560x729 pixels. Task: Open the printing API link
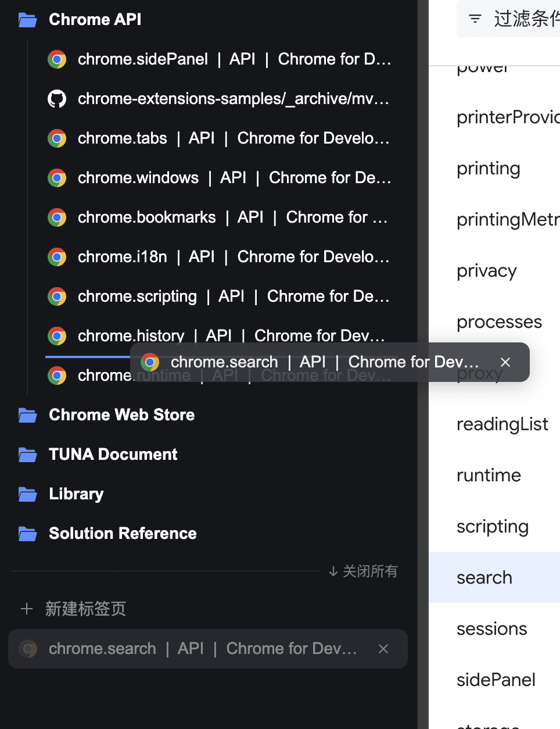click(489, 169)
